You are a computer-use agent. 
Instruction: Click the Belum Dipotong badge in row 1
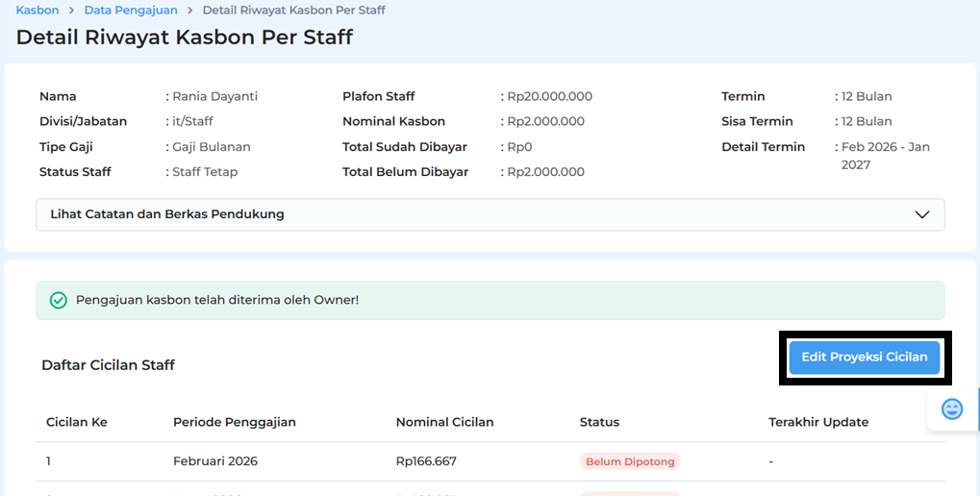coord(629,461)
